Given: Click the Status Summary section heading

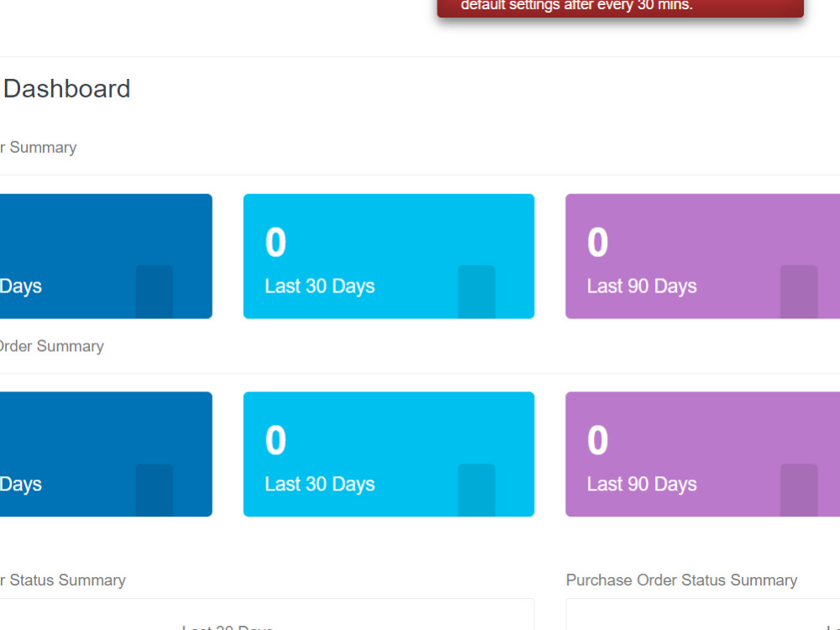Looking at the screenshot, I should [62, 580].
